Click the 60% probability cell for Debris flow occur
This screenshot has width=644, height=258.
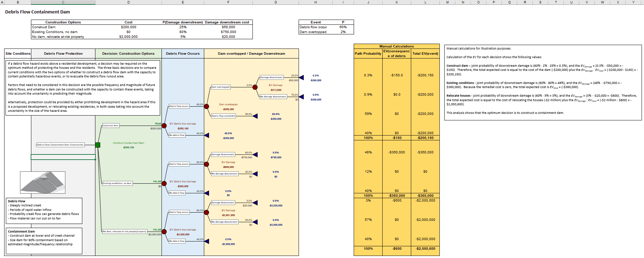tap(343, 27)
